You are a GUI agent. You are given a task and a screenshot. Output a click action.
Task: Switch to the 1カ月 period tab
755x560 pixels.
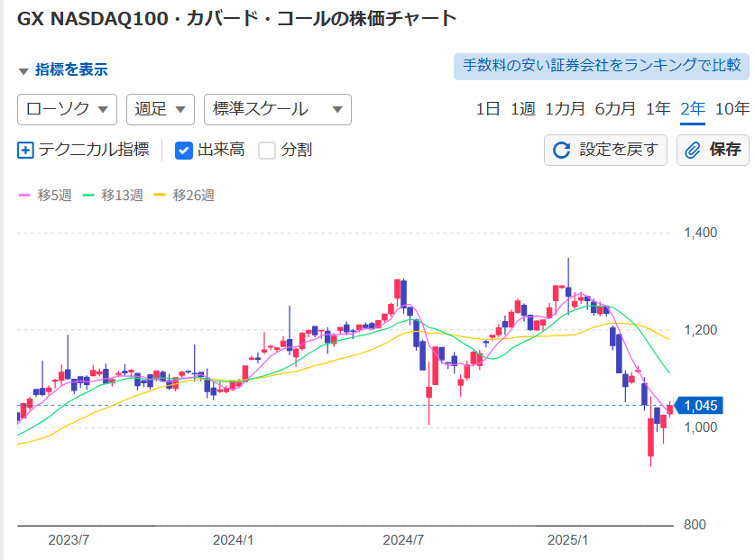tap(565, 109)
